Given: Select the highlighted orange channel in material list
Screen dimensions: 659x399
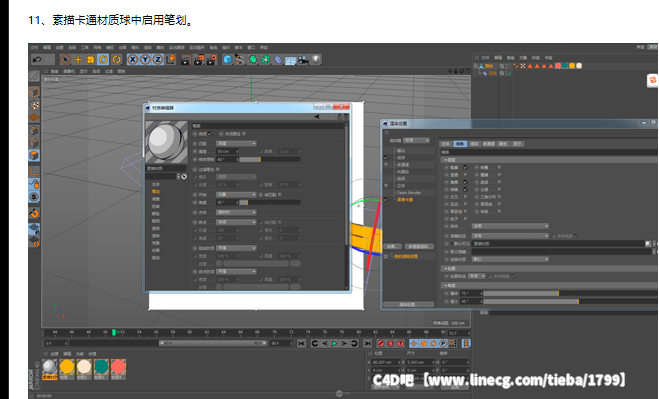Looking at the screenshot, I should point(156,191).
